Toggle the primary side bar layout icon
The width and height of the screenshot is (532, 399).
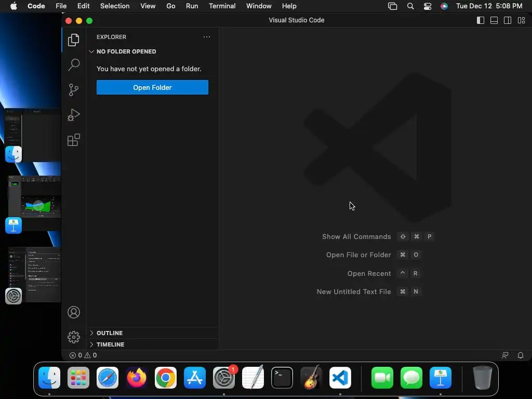481,20
